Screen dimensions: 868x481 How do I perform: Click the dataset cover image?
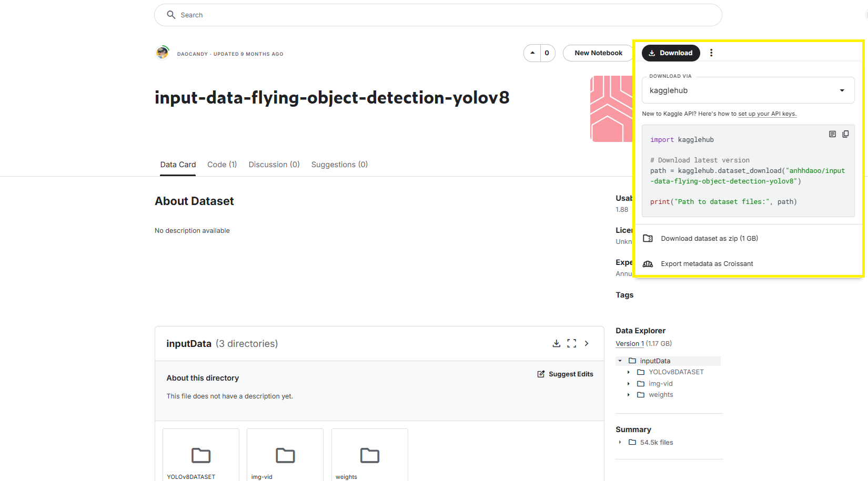(x=611, y=109)
